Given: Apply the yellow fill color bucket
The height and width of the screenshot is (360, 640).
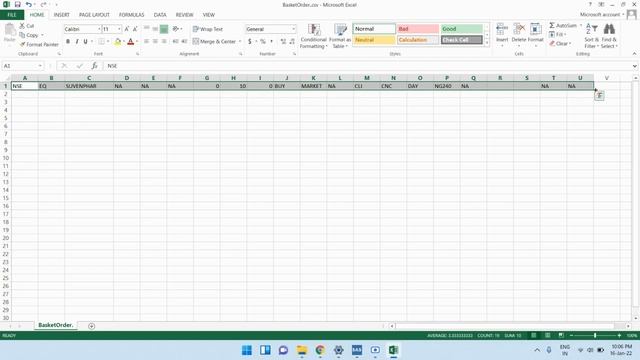Looking at the screenshot, I should tap(118, 41).
